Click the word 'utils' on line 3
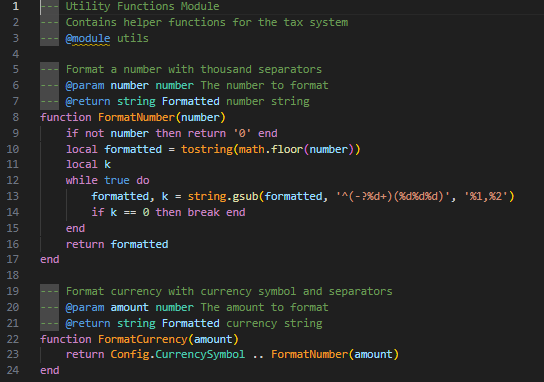This screenshot has height=382, width=544. pos(133,38)
